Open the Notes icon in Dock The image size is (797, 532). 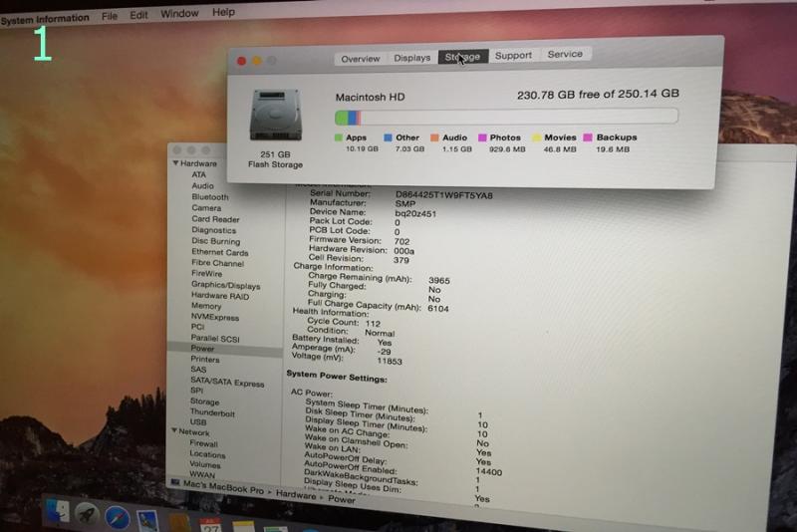point(243,527)
